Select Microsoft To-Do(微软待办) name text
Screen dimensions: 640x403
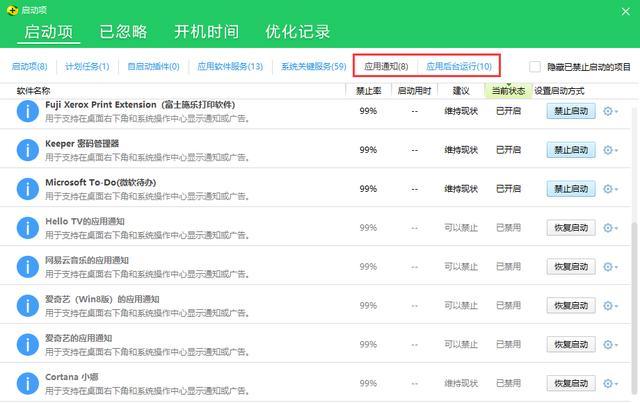point(101,183)
